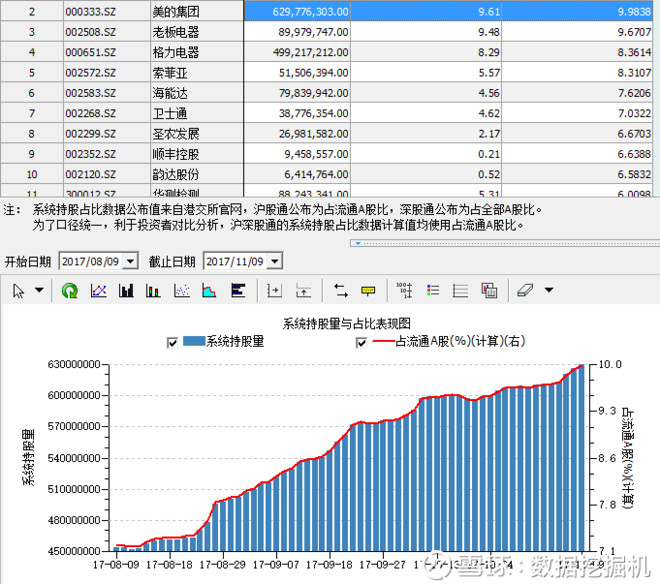Click row number 7 header
This screenshot has height=584, width=660.
pyautogui.click(x=32, y=113)
